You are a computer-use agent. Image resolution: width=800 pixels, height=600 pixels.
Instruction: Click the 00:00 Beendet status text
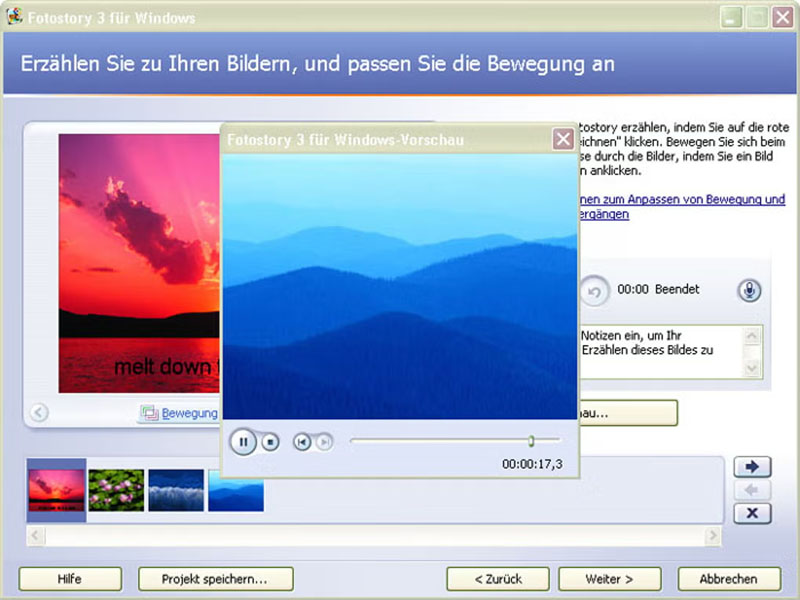tap(658, 289)
